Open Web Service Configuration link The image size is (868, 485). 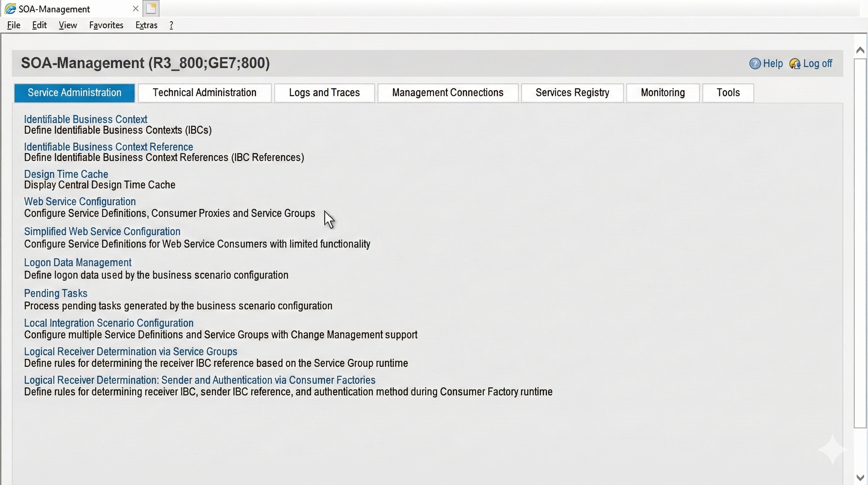(80, 201)
